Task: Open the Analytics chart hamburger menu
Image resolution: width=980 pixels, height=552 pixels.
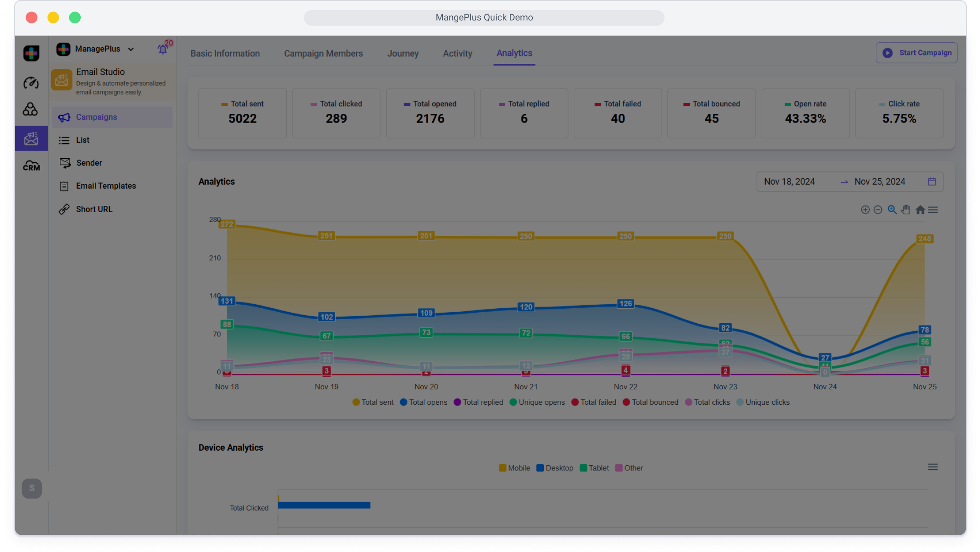Action: click(933, 210)
